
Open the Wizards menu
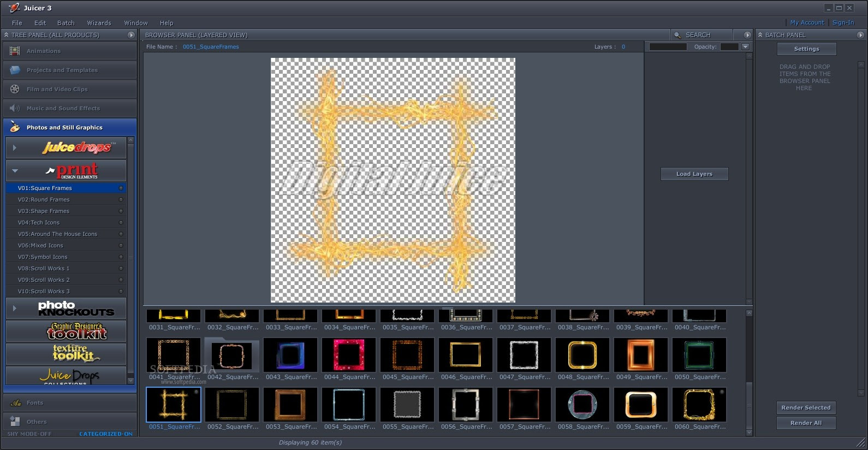99,23
